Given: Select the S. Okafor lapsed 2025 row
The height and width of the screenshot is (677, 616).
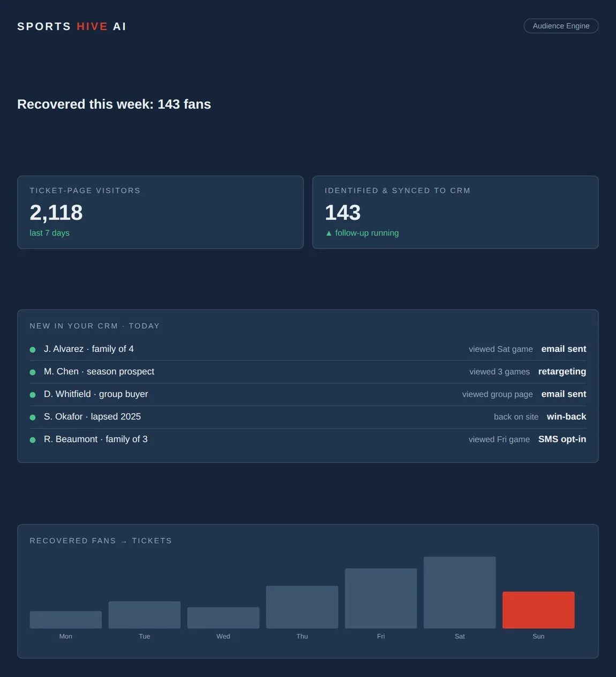Looking at the screenshot, I should (x=308, y=417).
